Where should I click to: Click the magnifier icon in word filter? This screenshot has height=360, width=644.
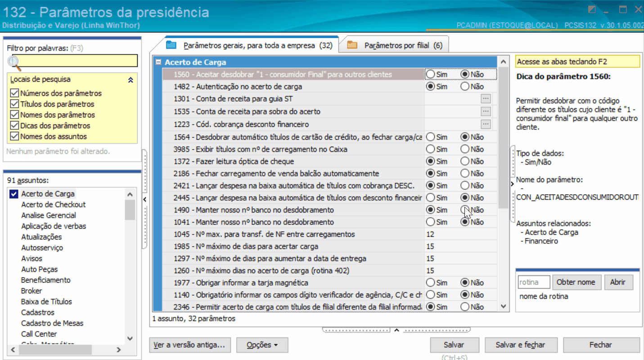coord(14,63)
